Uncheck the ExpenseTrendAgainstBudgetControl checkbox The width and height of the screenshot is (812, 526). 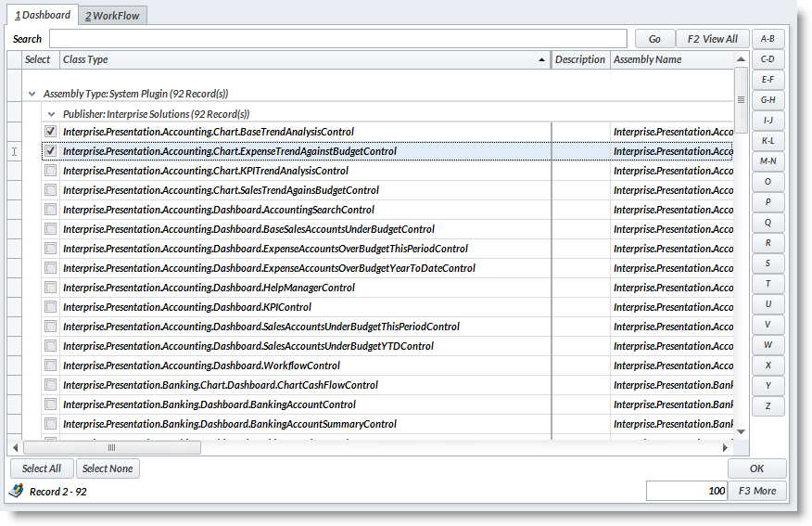51,151
